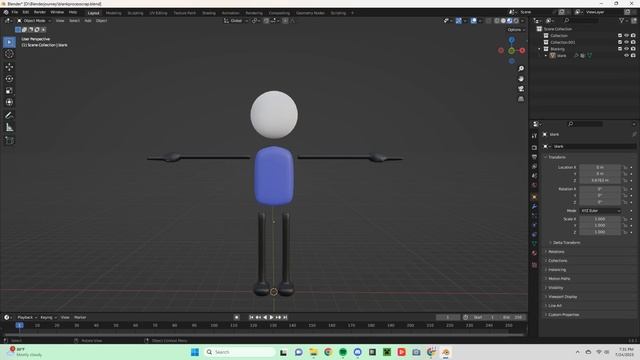
Task: Toggle first Collection's exclude checkbox
Action: 620,36
